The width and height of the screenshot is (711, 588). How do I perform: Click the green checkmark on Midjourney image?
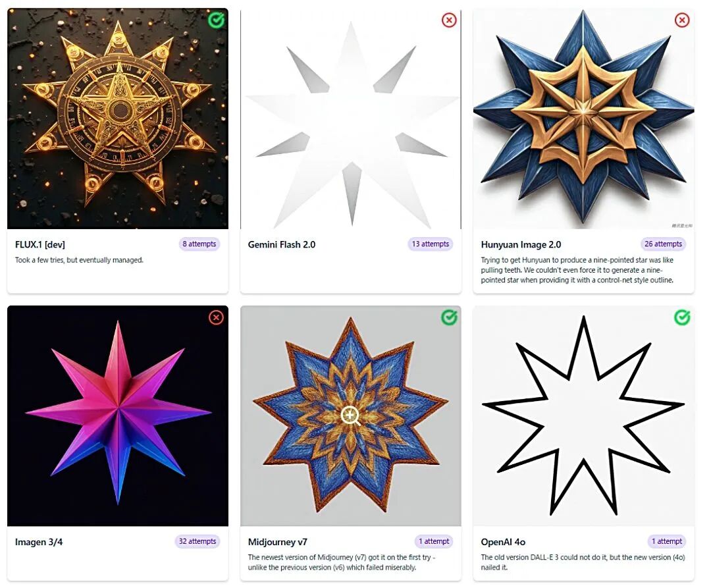click(x=449, y=317)
